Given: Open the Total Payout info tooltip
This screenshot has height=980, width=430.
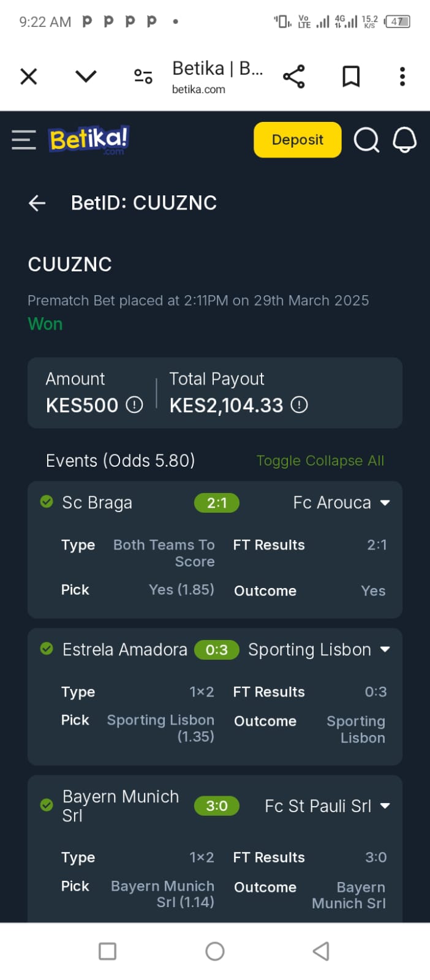Looking at the screenshot, I should [300, 405].
